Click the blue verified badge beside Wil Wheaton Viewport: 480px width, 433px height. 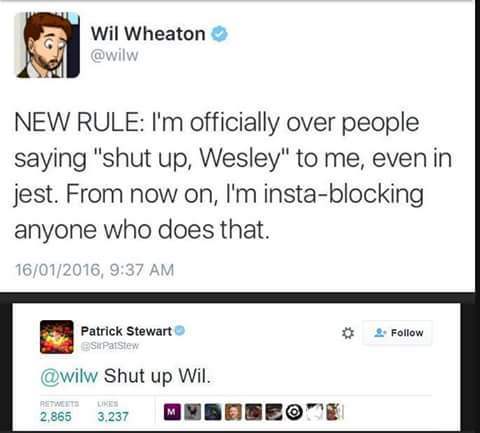pos(219,34)
